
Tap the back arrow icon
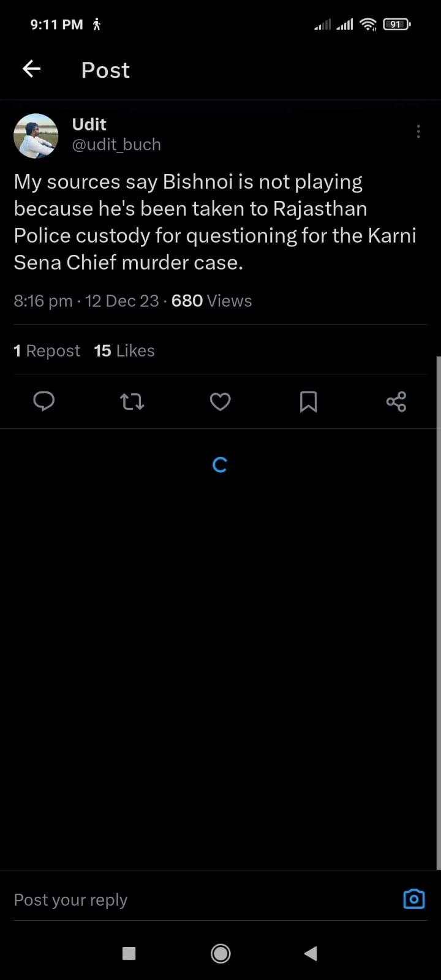pyautogui.click(x=32, y=69)
